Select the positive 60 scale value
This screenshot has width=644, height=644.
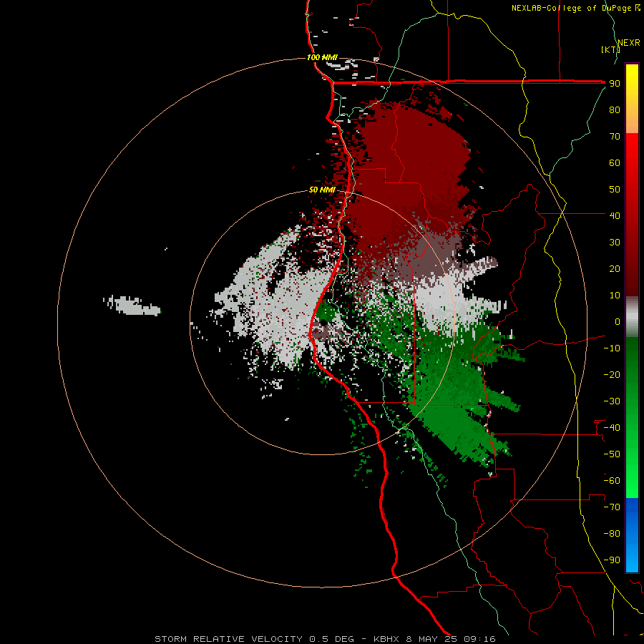615,162
